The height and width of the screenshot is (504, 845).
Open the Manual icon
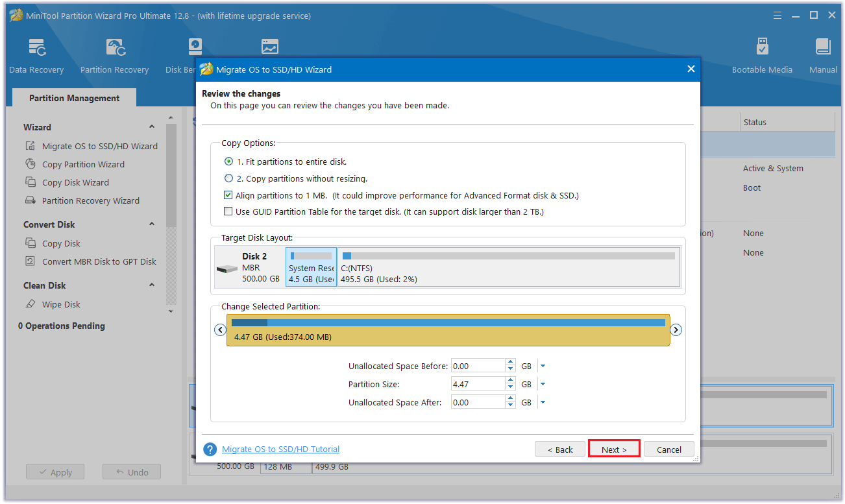[x=823, y=55]
